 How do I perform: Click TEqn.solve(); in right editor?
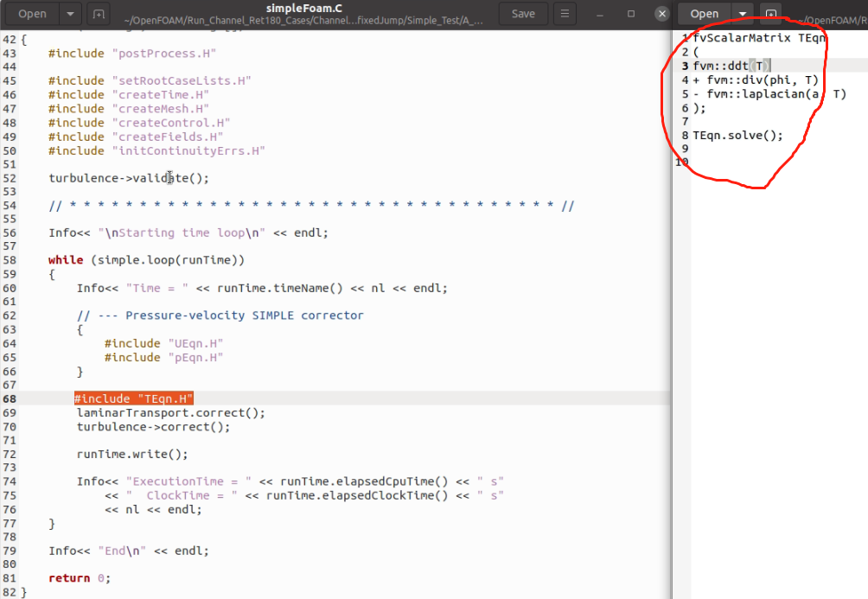coord(737,136)
